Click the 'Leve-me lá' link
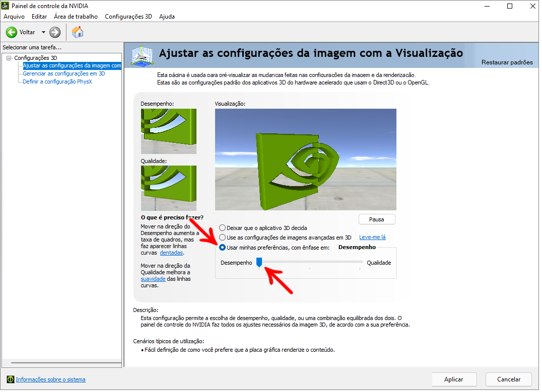The image size is (542, 392). pos(372,238)
